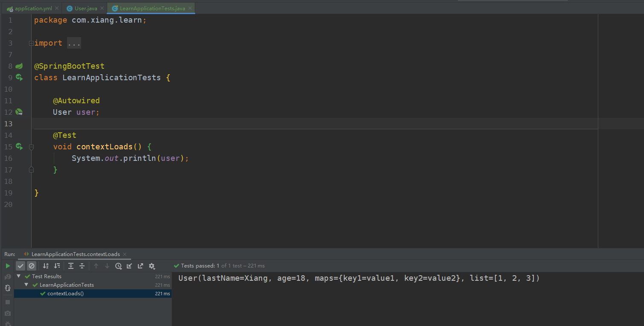Viewport: 644px width, 326px height.
Task: Collapse the Test Results tree node
Action: click(18, 277)
